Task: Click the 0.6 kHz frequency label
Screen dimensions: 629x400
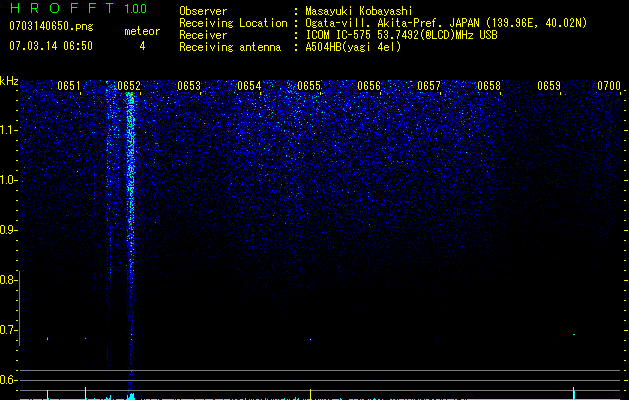Action: tap(7, 380)
